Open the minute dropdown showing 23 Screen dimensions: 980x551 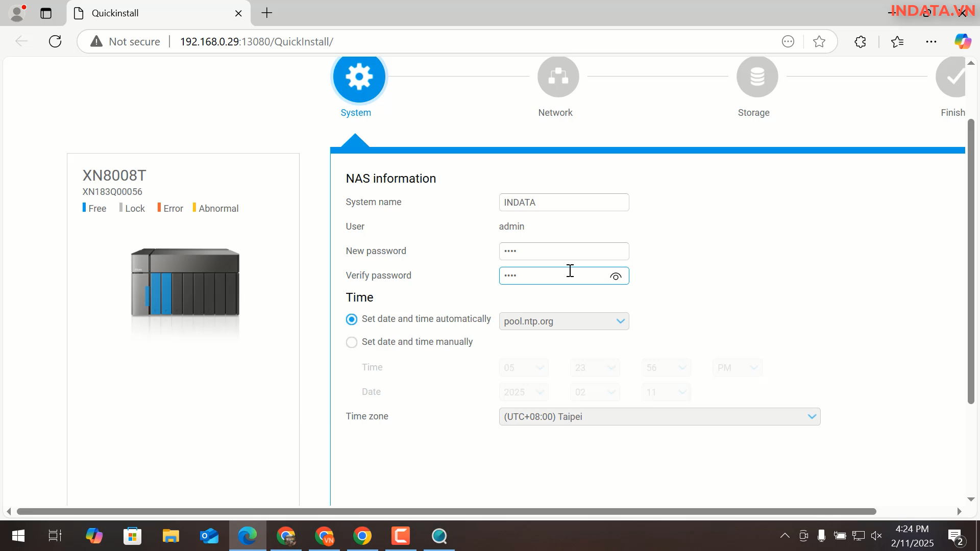click(x=595, y=368)
